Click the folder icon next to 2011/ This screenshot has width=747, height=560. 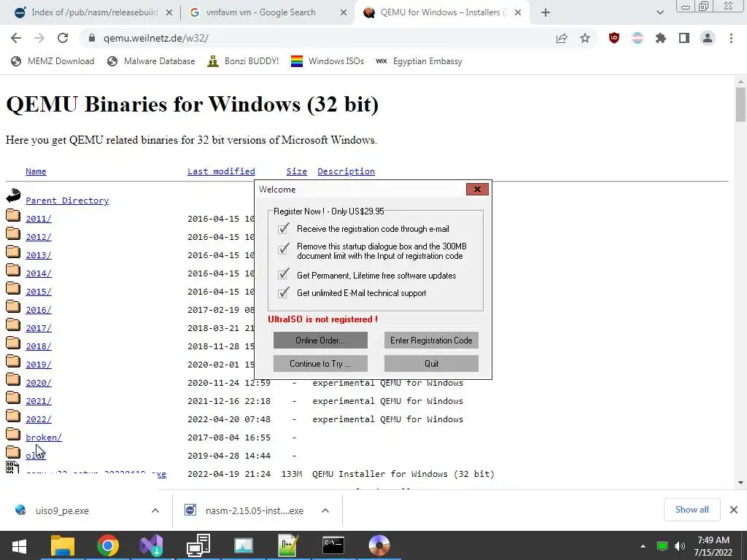13,216
